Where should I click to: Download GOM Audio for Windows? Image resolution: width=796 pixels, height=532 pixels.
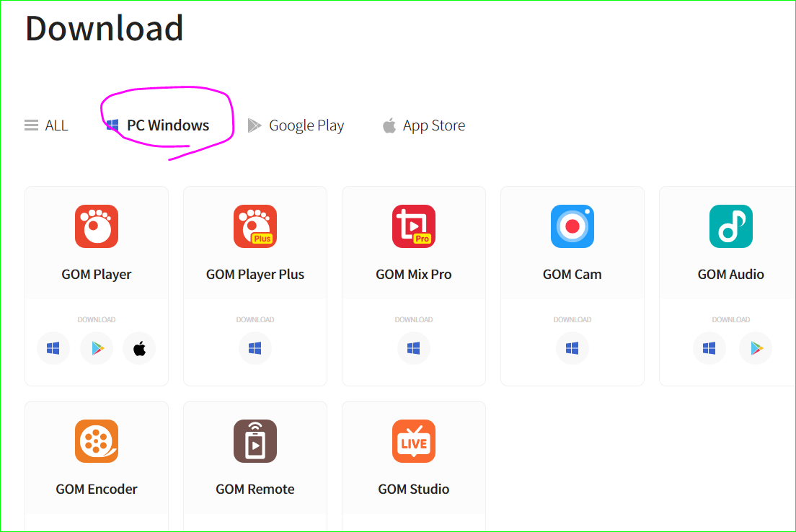pos(709,348)
